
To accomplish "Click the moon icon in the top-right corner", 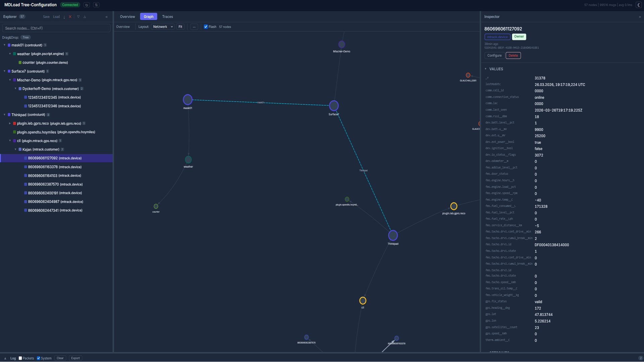I will tap(638, 5).
